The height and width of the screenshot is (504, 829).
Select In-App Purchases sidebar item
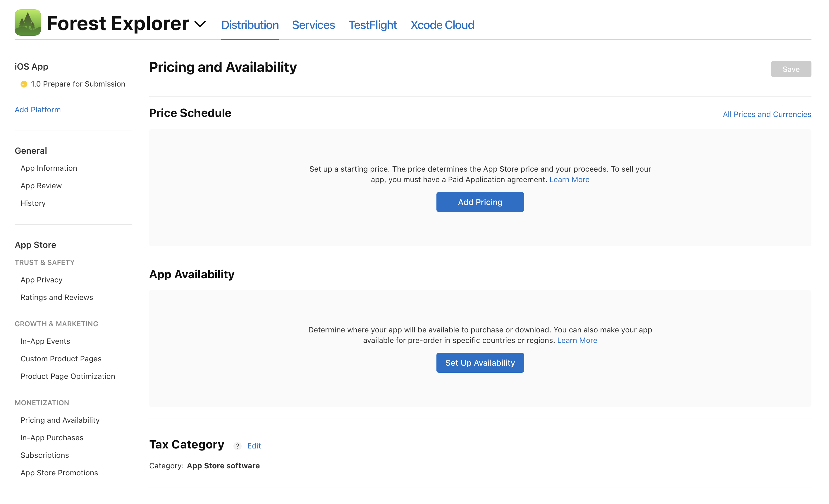point(51,437)
